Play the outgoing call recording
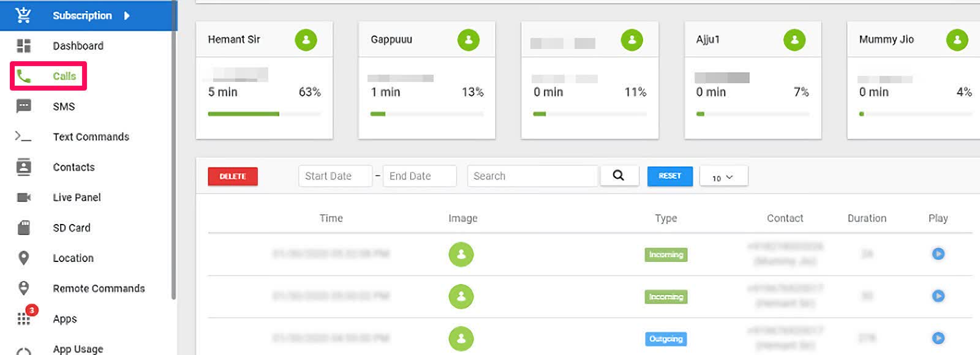The width and height of the screenshot is (980, 355). click(938, 338)
